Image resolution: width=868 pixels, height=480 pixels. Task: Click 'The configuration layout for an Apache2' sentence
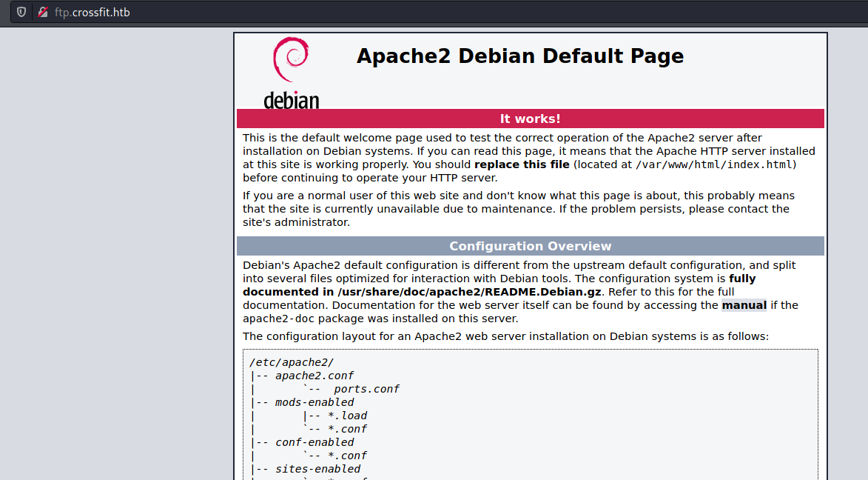click(505, 336)
